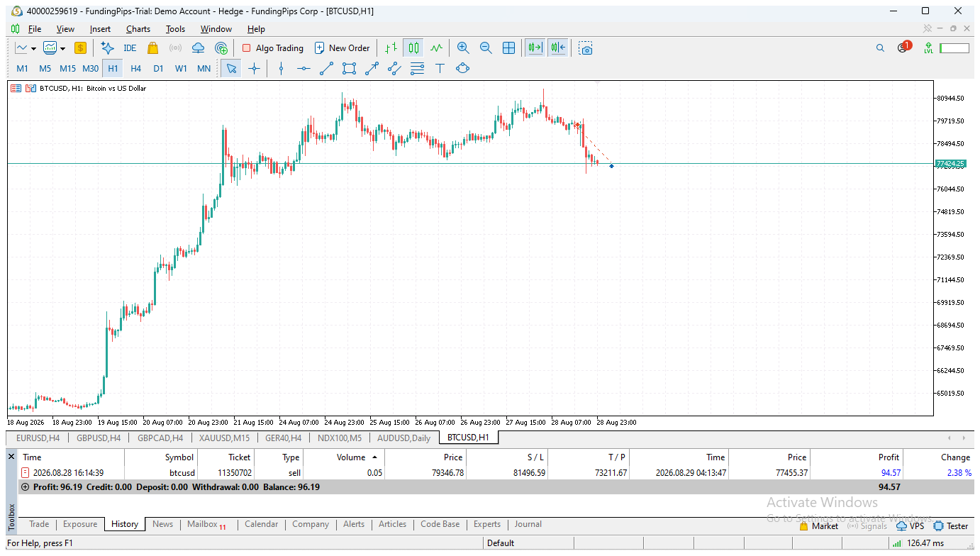Screen dimensions: 980x556
Task: Select the trendline drawing tool
Action: [x=326, y=68]
